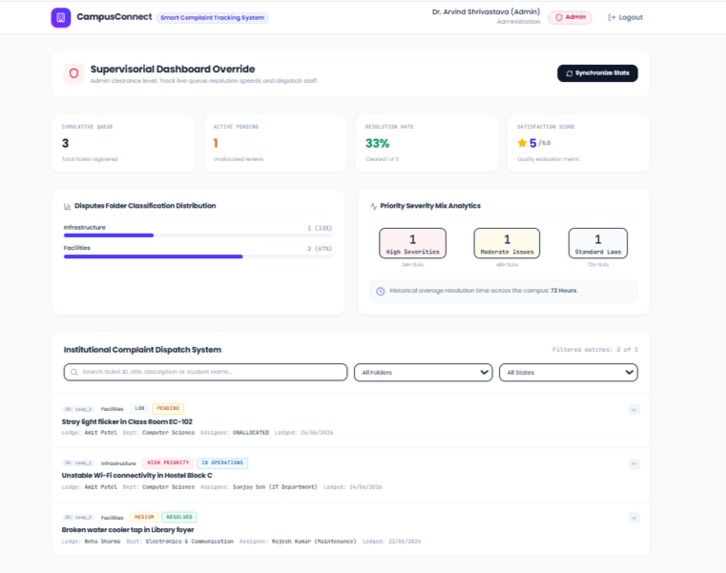Screen dimensions: 726x573
Task: Click title Broken water cooler tap in Library foyer
Action: [x=128, y=529]
